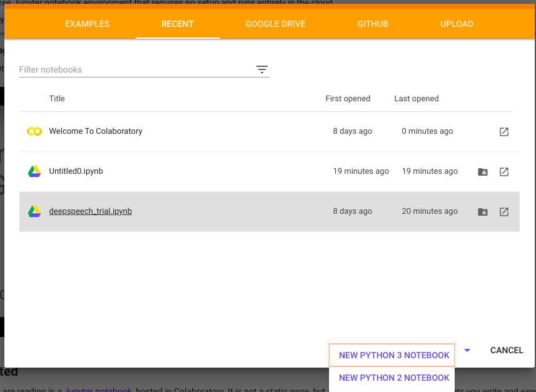Image resolution: width=536 pixels, height=392 pixels.
Task: Click the CANCEL button
Action: (x=507, y=350)
